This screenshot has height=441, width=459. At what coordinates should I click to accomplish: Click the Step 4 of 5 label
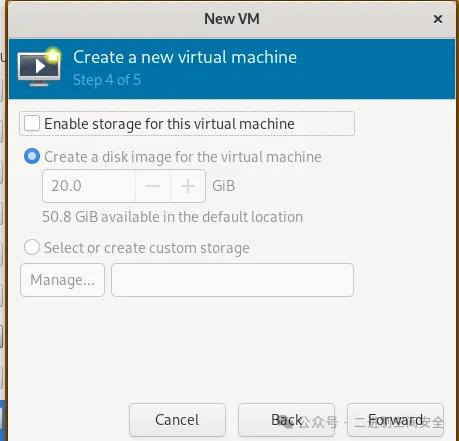(107, 80)
